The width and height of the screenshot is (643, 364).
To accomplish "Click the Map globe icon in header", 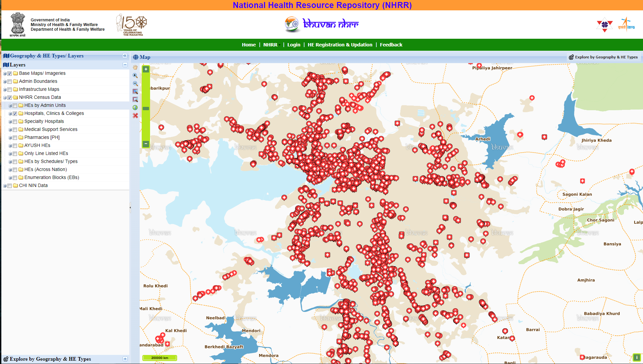I will point(136,57).
